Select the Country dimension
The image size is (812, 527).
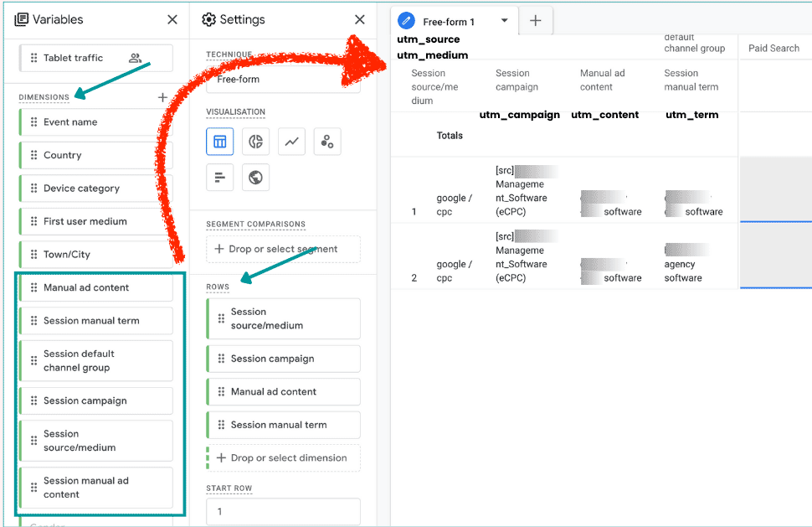click(96, 155)
